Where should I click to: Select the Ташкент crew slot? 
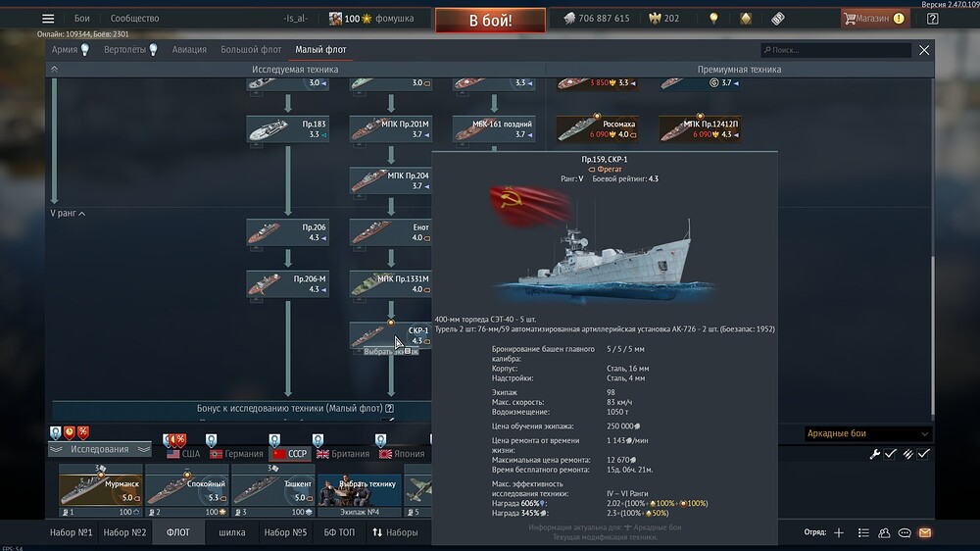point(273,490)
